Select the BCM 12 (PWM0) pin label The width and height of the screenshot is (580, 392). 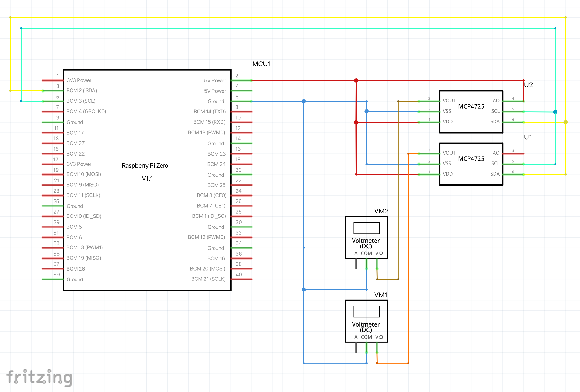(x=206, y=237)
